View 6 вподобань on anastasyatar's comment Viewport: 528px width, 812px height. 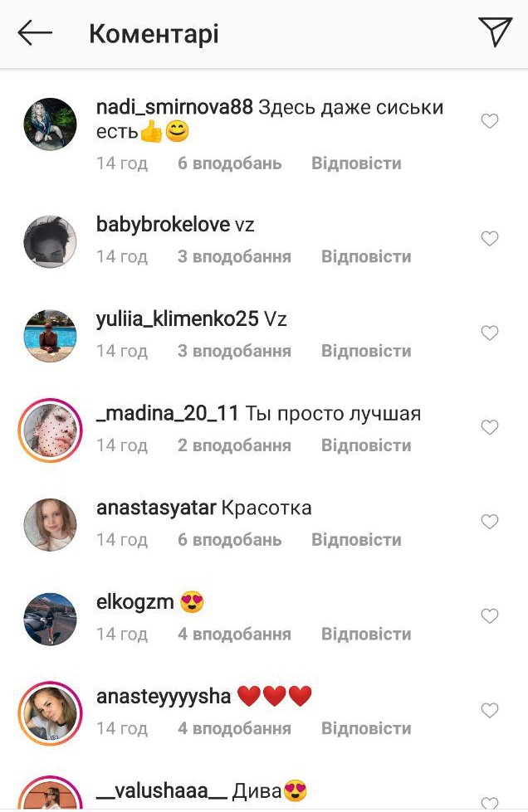pos(229,540)
